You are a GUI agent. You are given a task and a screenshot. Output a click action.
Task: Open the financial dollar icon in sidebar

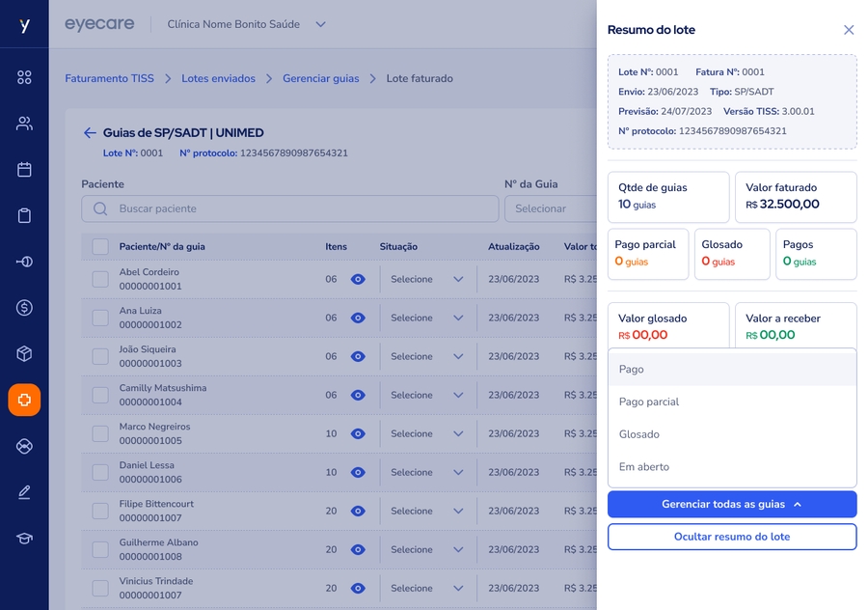click(x=24, y=308)
